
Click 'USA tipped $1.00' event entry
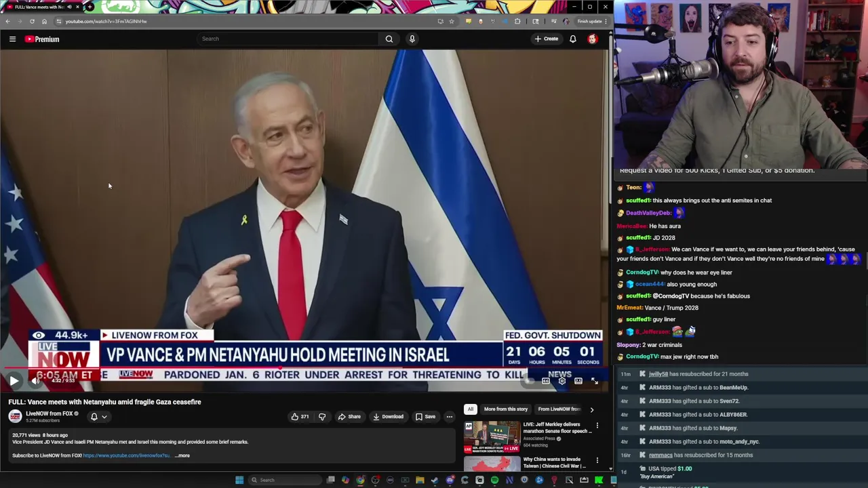(670, 469)
